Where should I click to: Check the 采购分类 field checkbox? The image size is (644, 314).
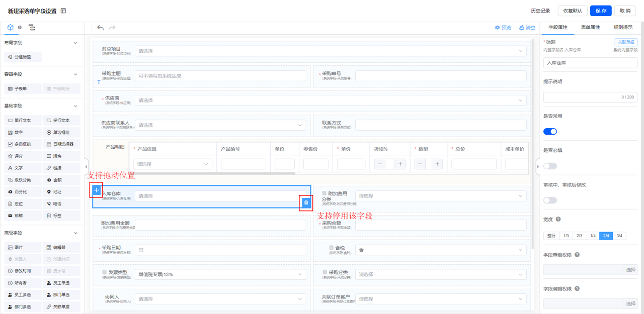click(324, 272)
